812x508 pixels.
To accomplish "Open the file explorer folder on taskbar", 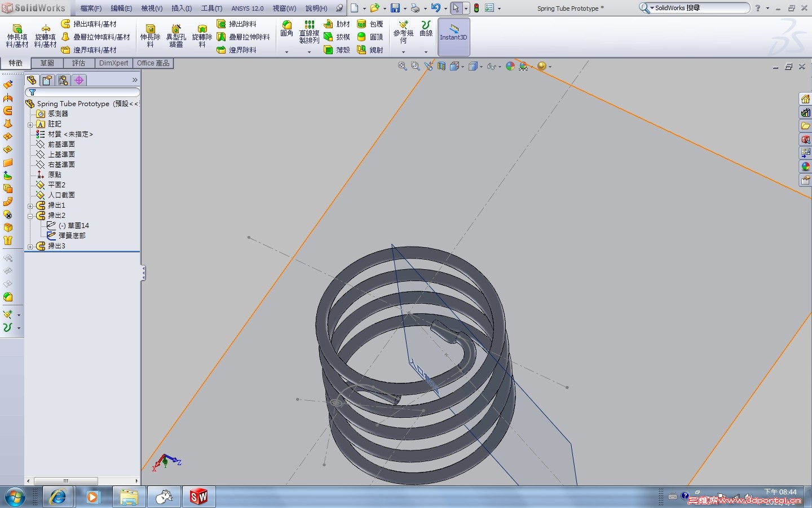I will point(129,497).
